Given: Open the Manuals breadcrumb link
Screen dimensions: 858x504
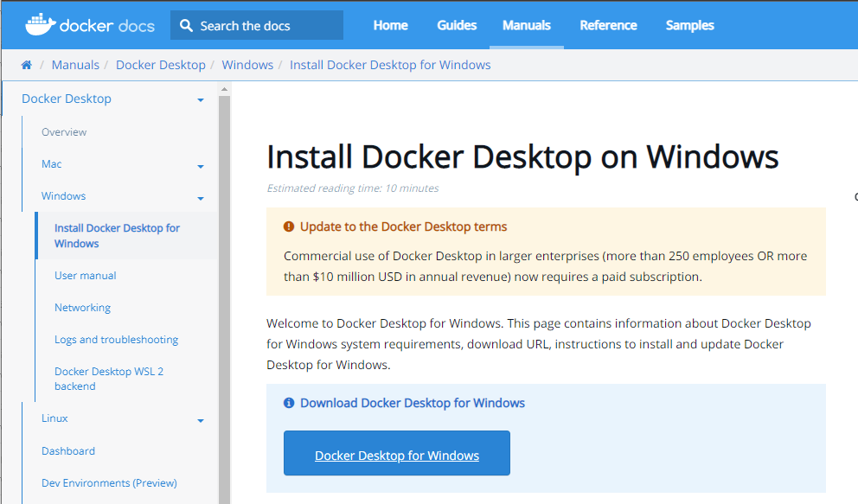Looking at the screenshot, I should click(75, 65).
